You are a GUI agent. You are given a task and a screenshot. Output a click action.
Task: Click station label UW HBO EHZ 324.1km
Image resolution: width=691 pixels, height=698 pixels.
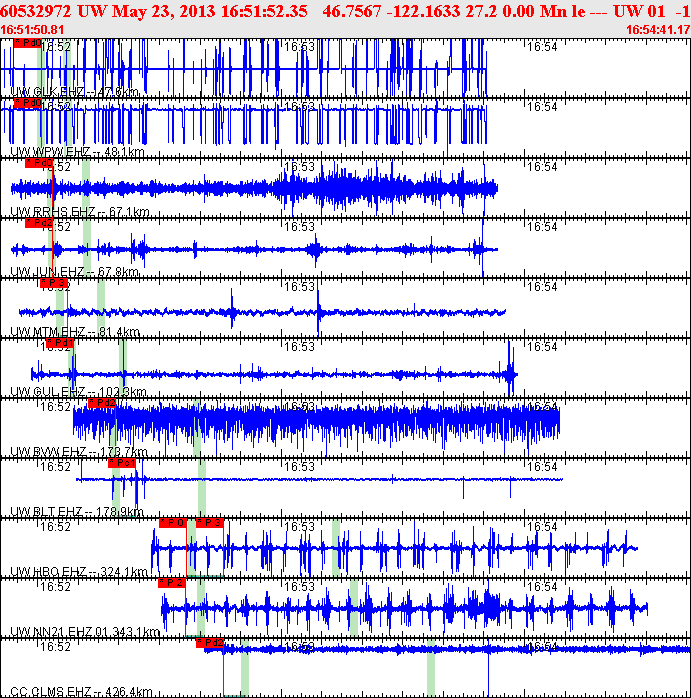coord(79,572)
